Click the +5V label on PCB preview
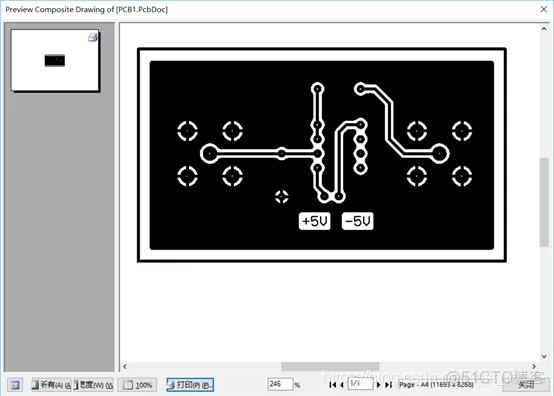The image size is (554, 396). click(314, 221)
